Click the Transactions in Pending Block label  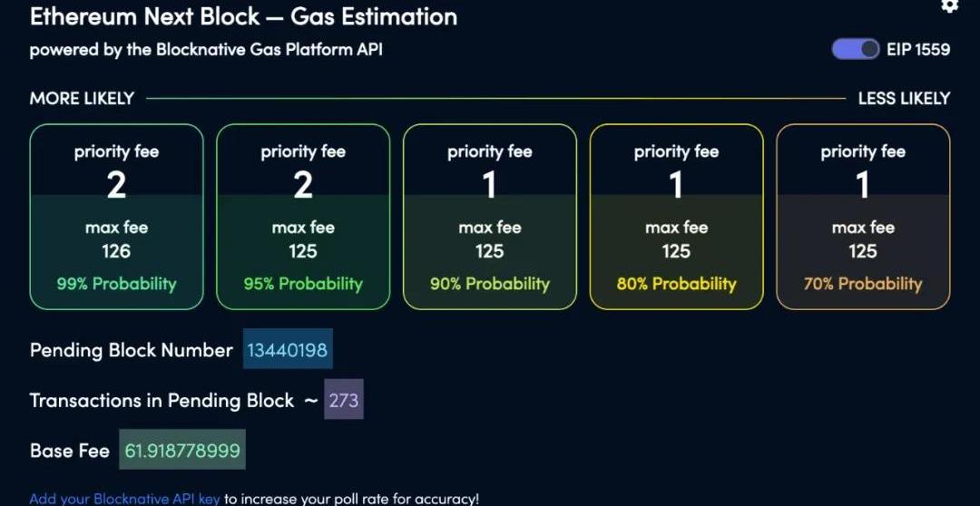click(x=162, y=400)
